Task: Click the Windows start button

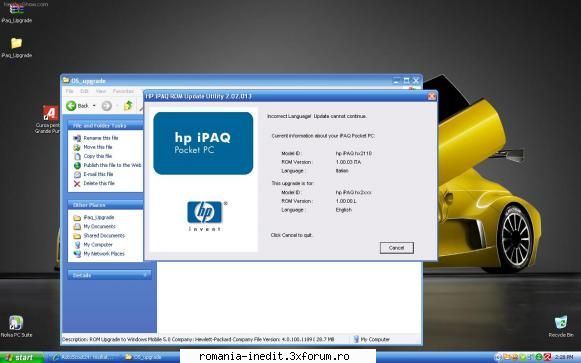Action: (x=21, y=357)
